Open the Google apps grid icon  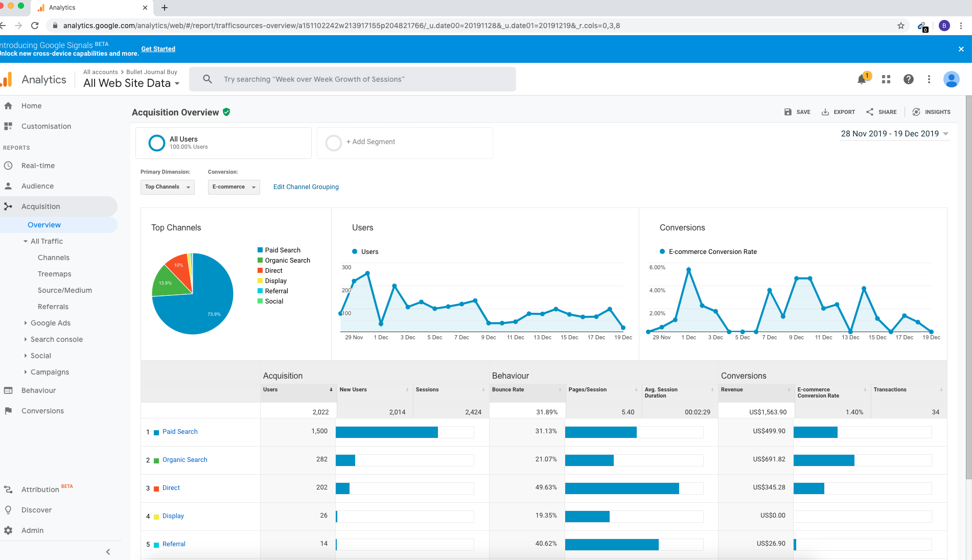click(886, 79)
